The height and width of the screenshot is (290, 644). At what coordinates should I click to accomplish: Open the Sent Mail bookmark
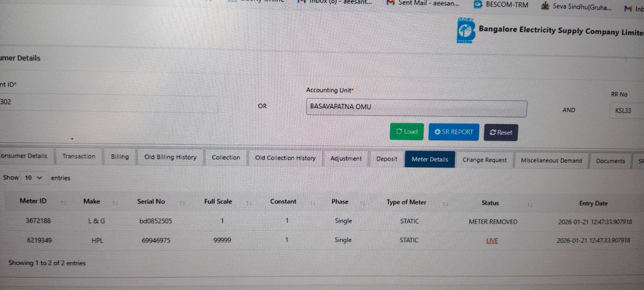423,3
